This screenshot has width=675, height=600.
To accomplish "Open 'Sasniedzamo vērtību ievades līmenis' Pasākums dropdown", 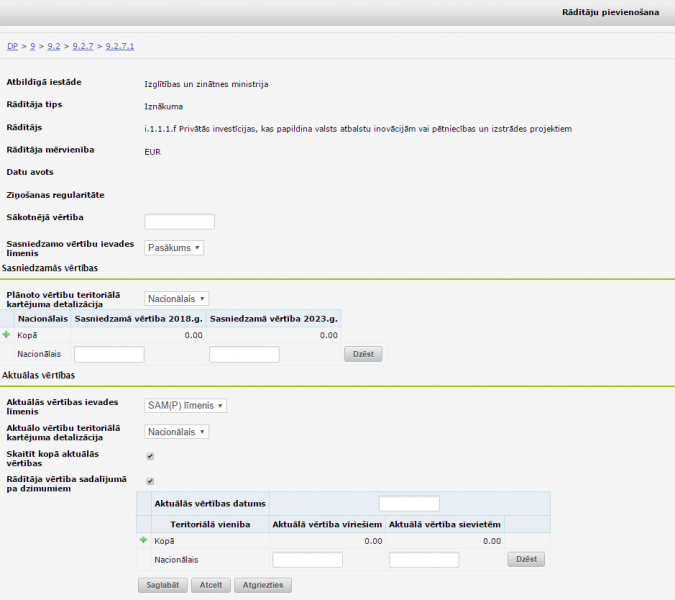I will (x=174, y=247).
